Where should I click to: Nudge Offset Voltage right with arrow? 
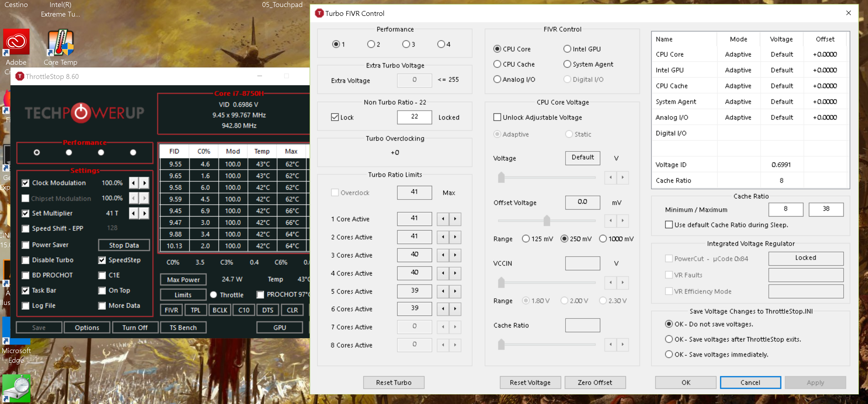tap(623, 221)
